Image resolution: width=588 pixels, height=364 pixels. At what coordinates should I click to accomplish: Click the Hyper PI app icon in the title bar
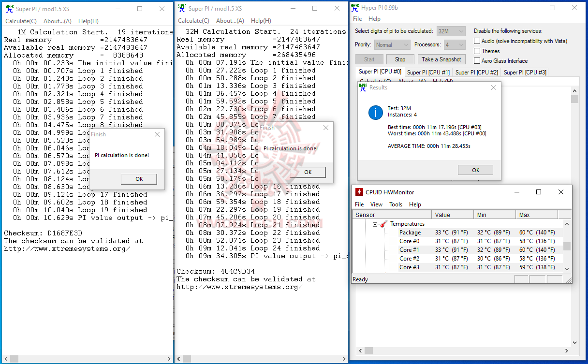355,7
